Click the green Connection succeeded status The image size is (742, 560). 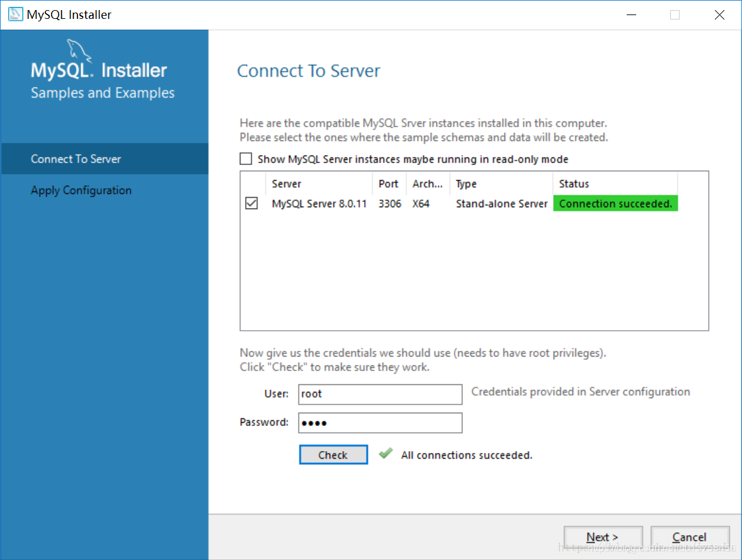(x=615, y=203)
